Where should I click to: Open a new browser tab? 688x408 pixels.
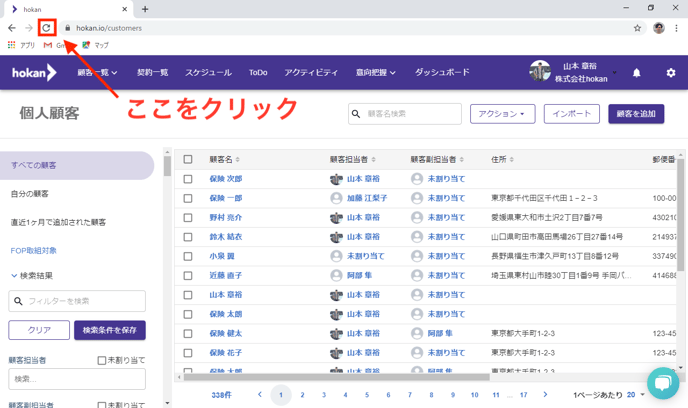pyautogui.click(x=145, y=9)
